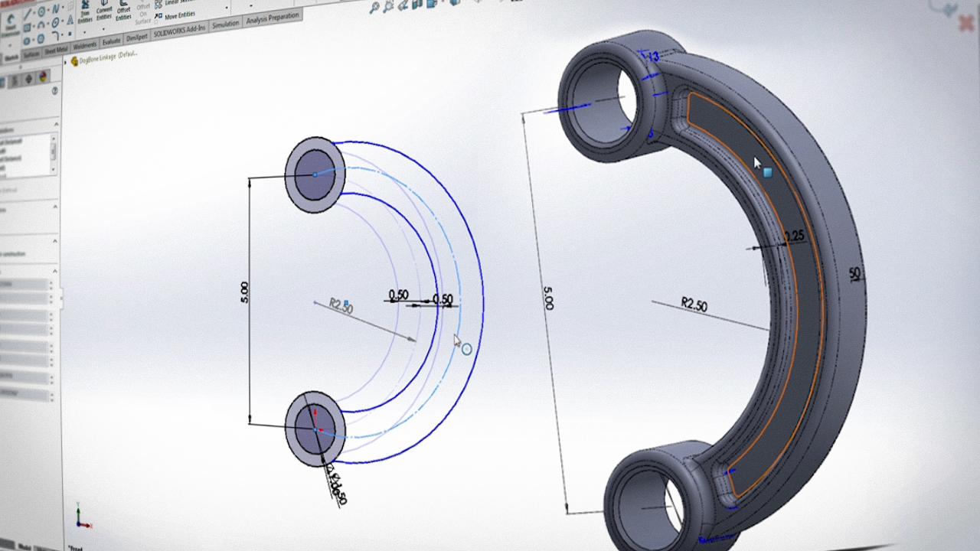Select the .25 dimension on the model

(x=795, y=236)
